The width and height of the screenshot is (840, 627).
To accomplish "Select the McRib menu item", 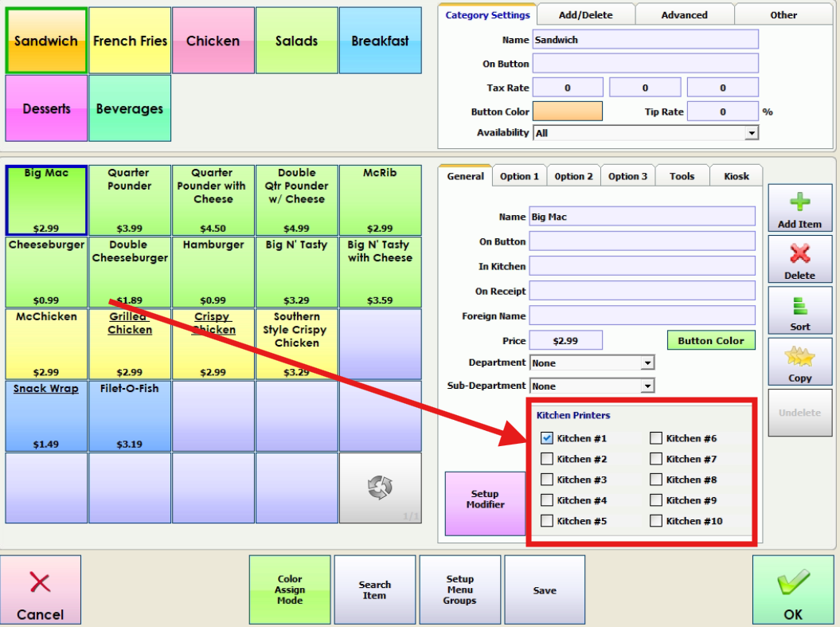I will coord(381,201).
